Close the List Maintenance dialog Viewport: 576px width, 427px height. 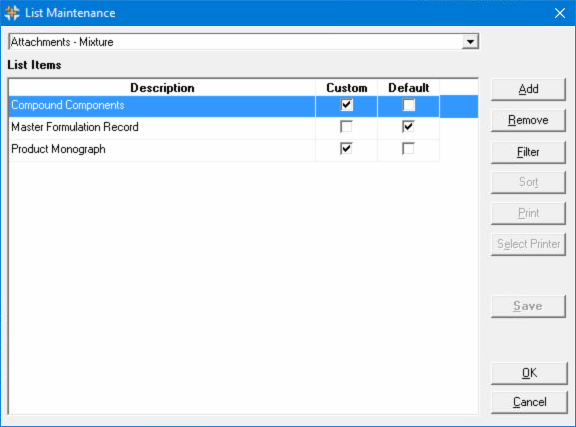pyautogui.click(x=560, y=13)
